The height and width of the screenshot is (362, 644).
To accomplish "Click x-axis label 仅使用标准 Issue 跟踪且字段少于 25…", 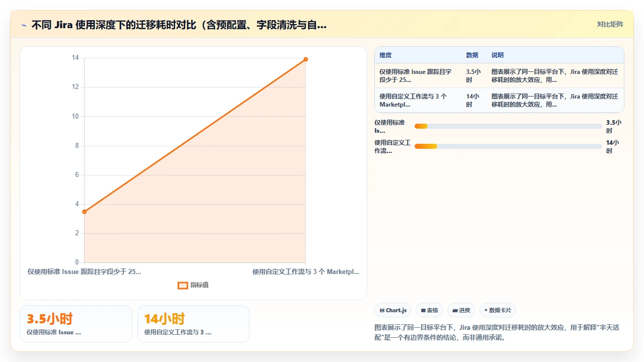I will (x=85, y=271).
